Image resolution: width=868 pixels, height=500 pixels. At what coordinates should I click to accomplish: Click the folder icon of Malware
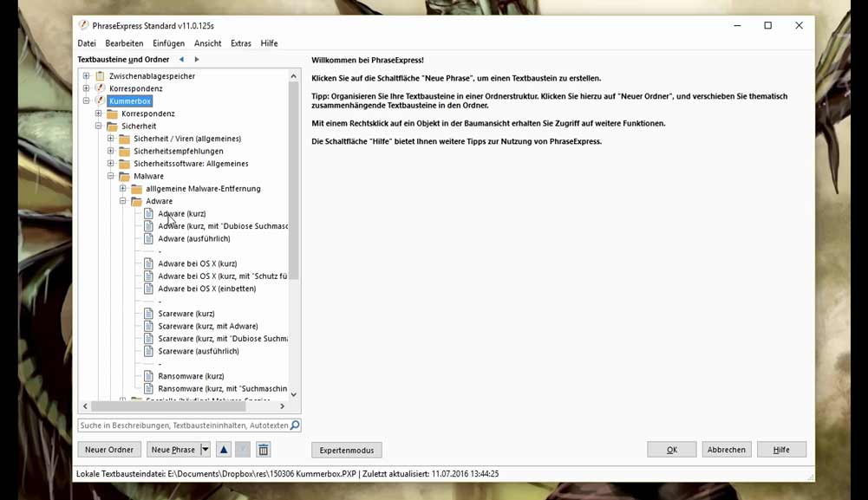(x=125, y=176)
